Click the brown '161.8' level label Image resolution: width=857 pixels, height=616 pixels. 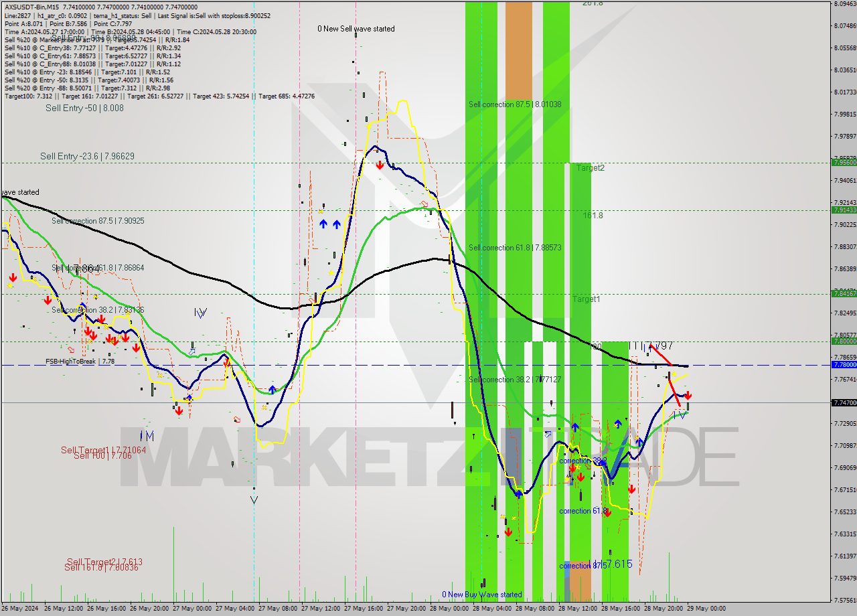tap(593, 216)
